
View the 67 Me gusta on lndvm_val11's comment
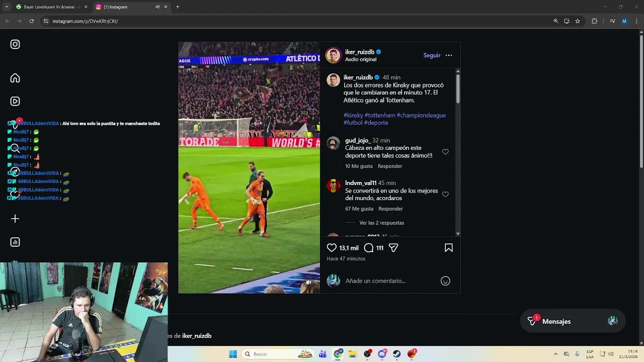359,209
